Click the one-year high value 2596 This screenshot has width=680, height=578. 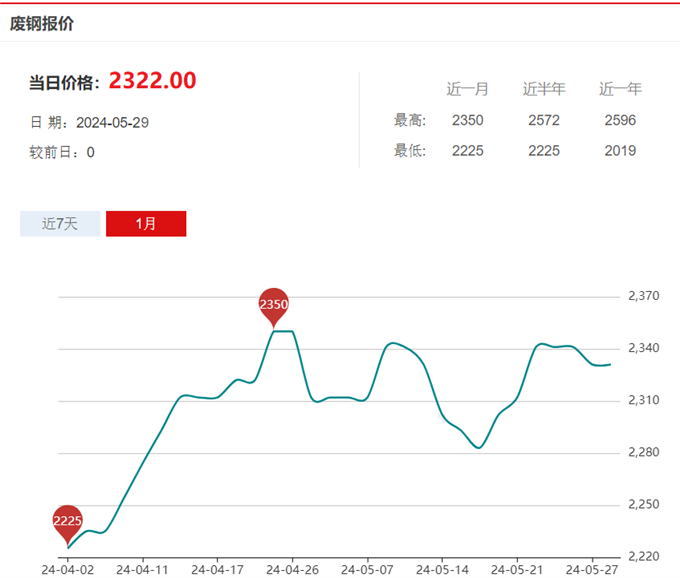pyautogui.click(x=620, y=120)
